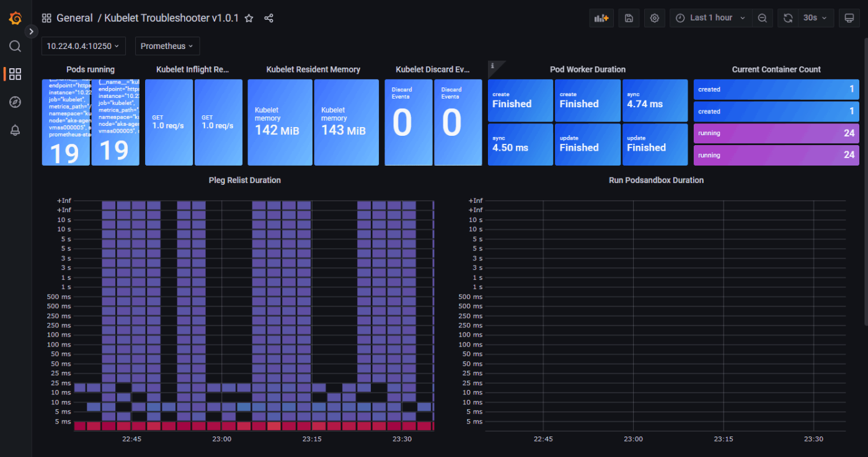868x457 pixels.
Task: Open the Pods running panel title menu
Action: pos(91,69)
